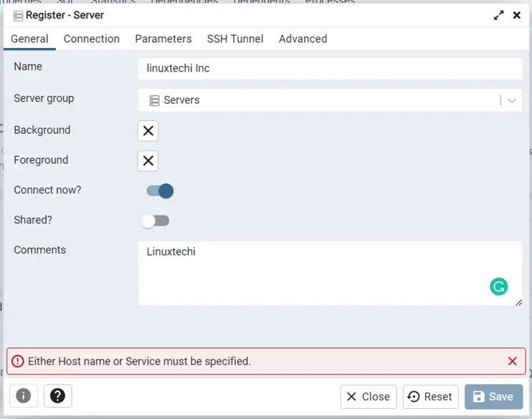Go to the Advanced tab
This screenshot has height=419, width=532.
pyautogui.click(x=303, y=39)
